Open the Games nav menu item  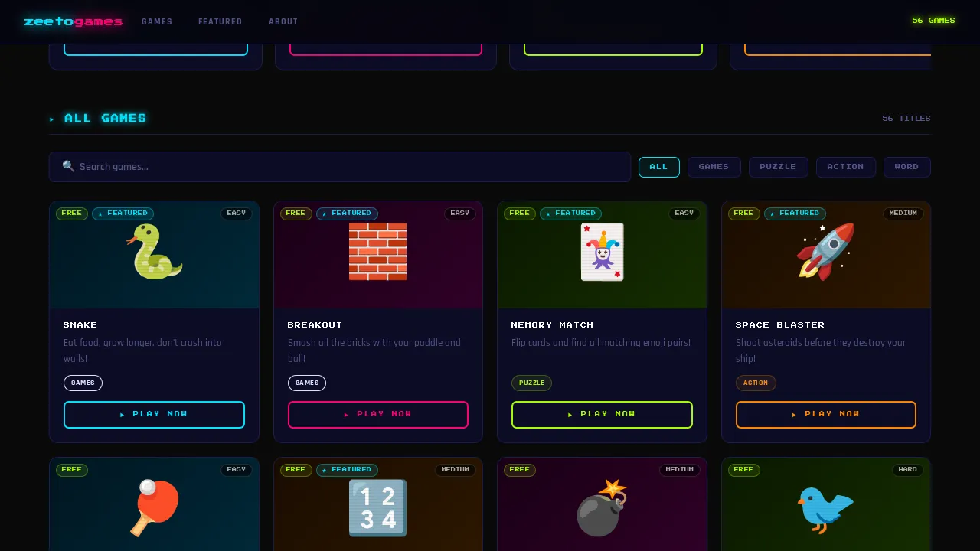pos(157,21)
